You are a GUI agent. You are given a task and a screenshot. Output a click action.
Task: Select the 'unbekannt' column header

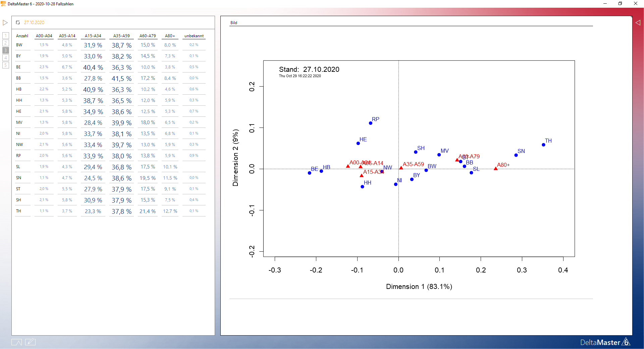pos(194,36)
